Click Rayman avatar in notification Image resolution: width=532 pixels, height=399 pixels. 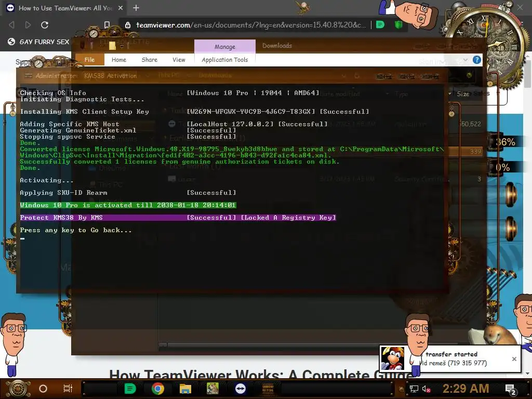[x=393, y=358]
